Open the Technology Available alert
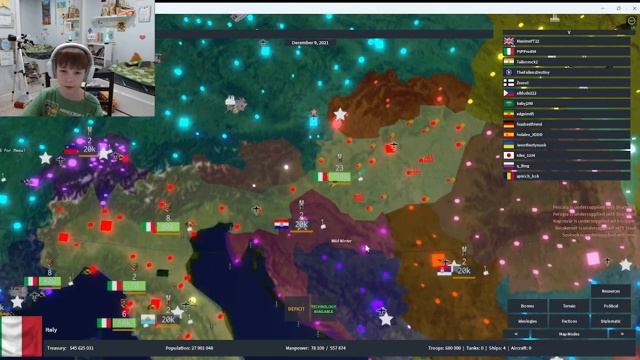 (x=324, y=309)
